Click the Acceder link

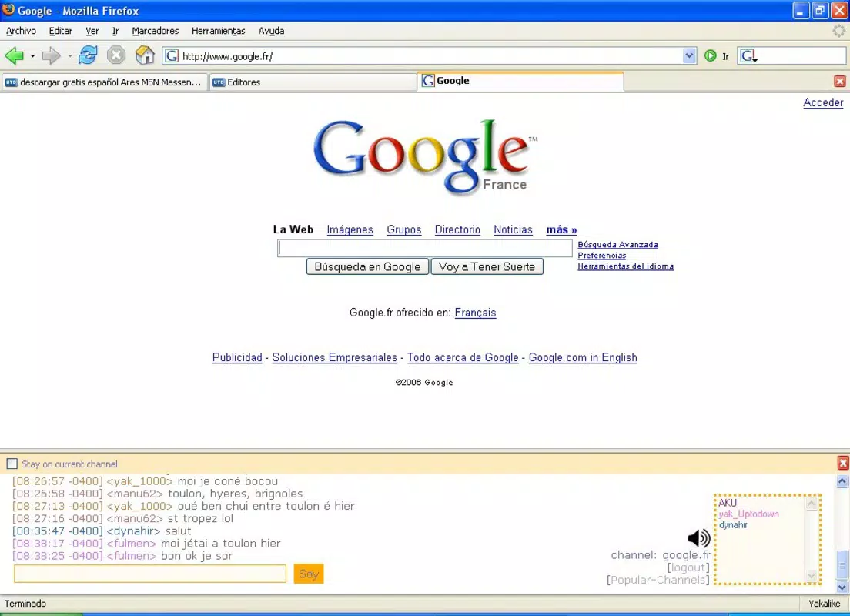pos(823,102)
